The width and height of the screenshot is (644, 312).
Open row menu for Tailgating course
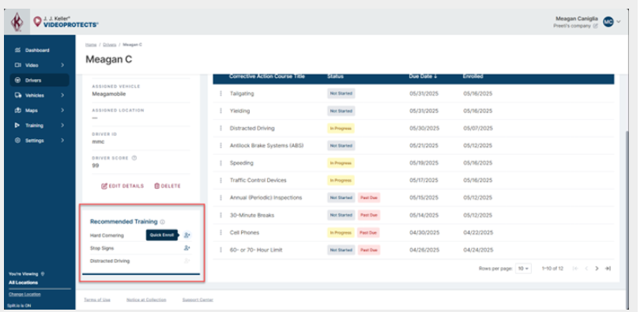pos(220,93)
